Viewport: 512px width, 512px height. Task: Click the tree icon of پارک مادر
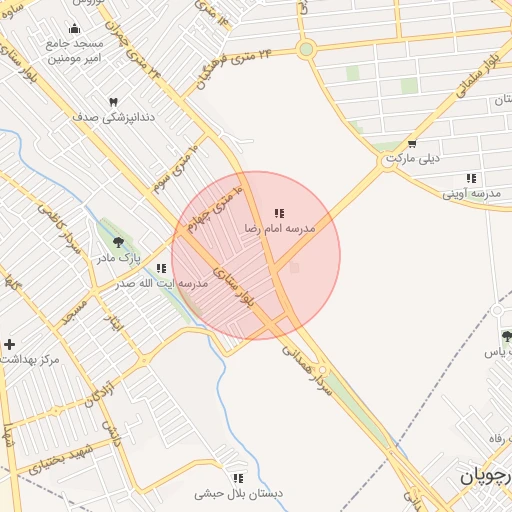118,242
